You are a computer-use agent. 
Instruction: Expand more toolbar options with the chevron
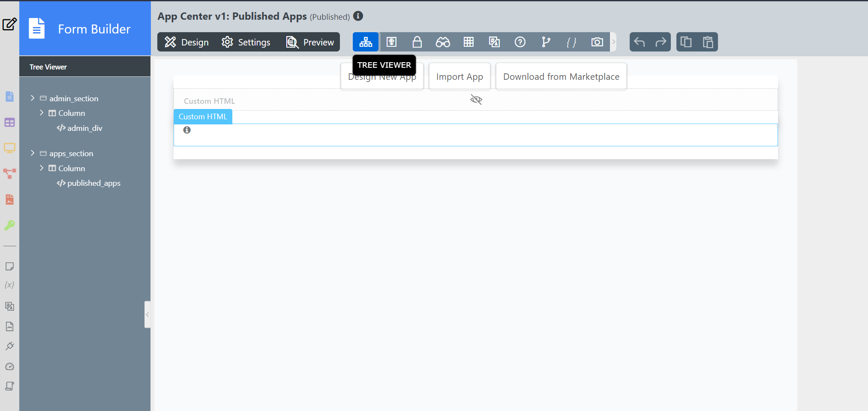point(613,42)
